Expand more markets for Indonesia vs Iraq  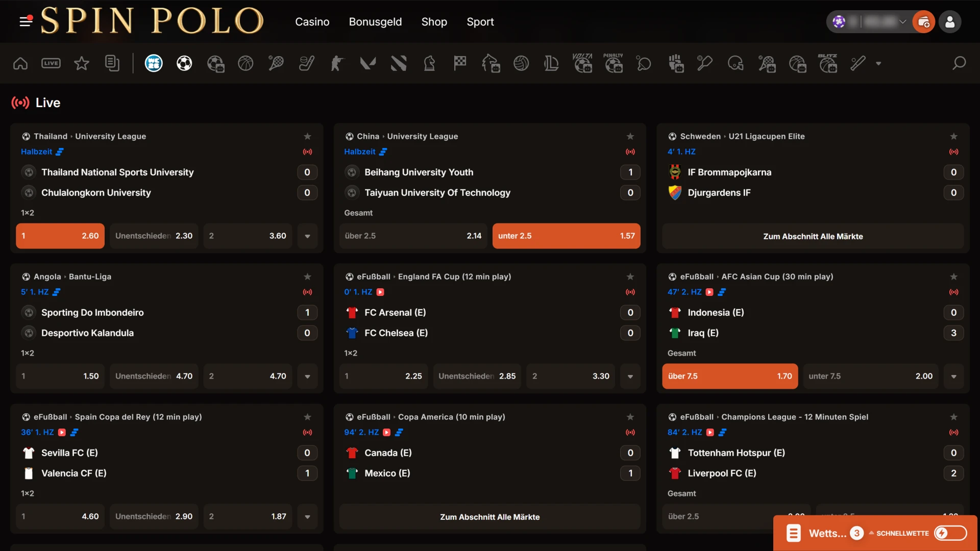coord(953,377)
